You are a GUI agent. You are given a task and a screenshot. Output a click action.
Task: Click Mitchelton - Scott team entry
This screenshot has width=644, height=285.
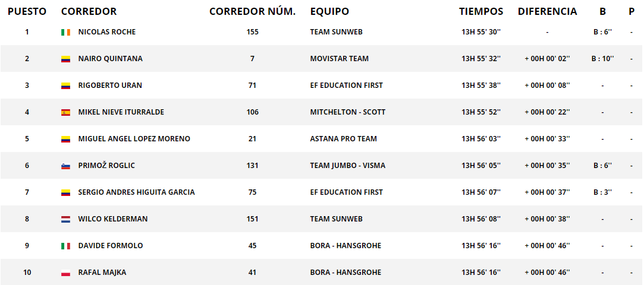tap(347, 112)
